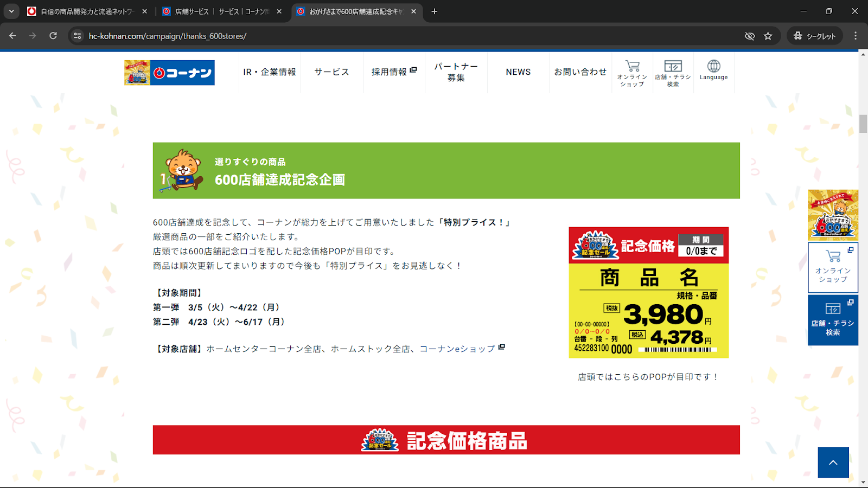The height and width of the screenshot is (488, 868).
Task: Click the ホームストック全店 text
Action: 371,349
